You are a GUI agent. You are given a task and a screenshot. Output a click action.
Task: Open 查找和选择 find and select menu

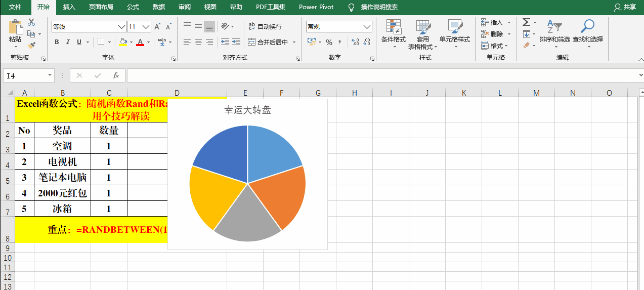coord(588,33)
